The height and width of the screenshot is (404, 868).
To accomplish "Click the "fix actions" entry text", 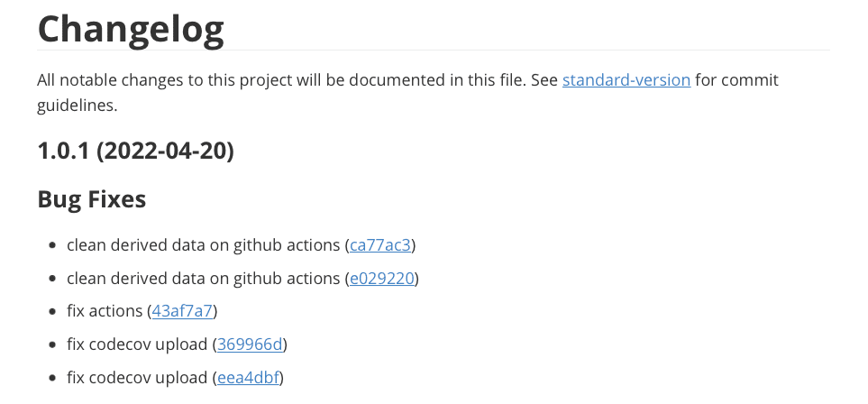I will 105,311.
